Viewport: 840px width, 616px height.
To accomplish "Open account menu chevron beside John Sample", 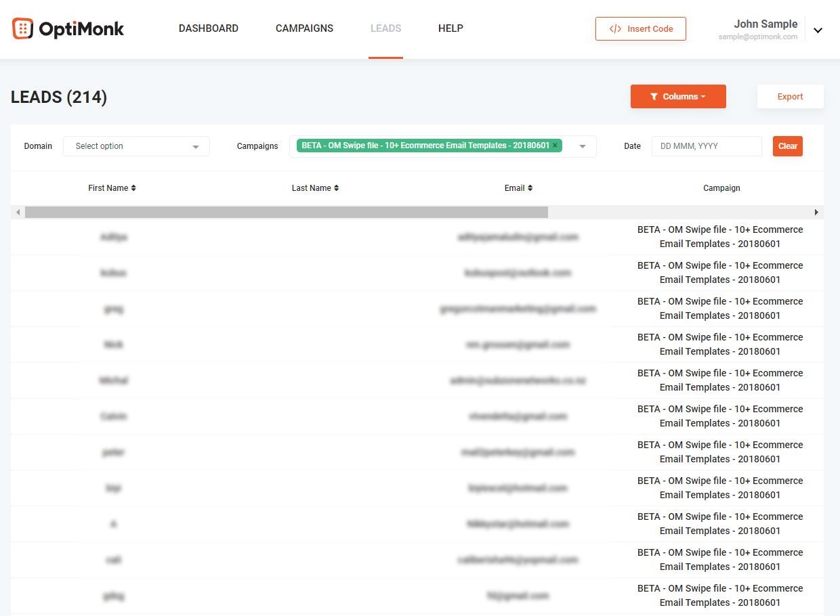I will (x=818, y=30).
